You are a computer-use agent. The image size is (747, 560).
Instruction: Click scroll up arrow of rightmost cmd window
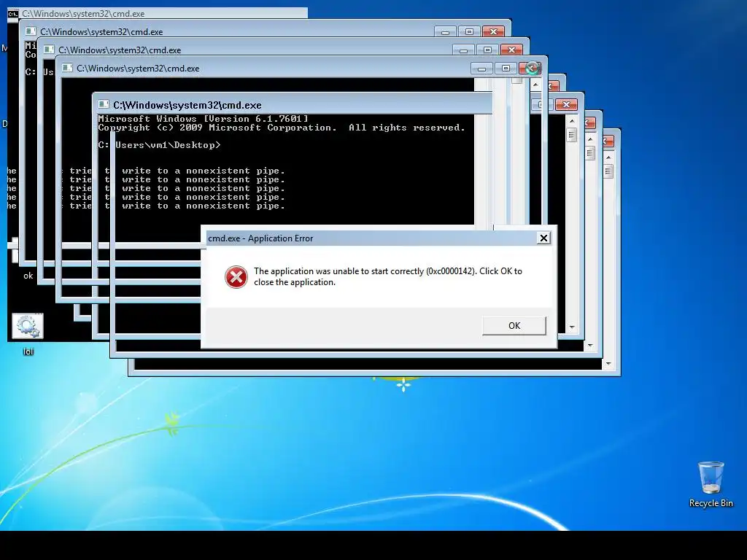[x=608, y=157]
